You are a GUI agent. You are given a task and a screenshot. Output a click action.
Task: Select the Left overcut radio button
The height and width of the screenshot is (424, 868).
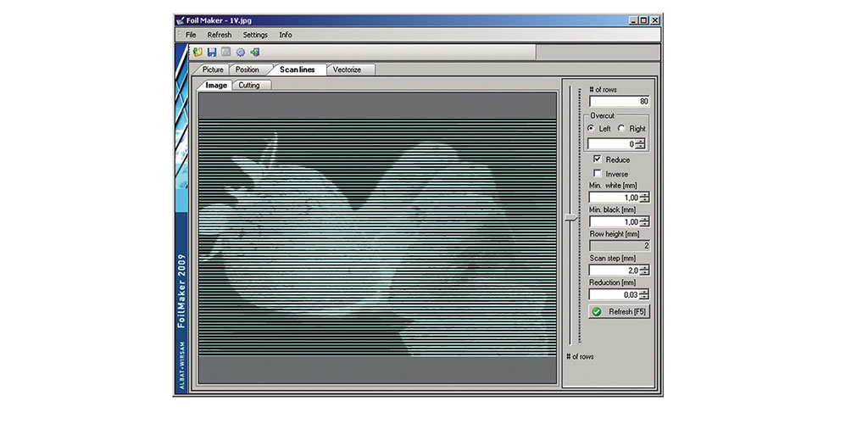[x=591, y=128]
